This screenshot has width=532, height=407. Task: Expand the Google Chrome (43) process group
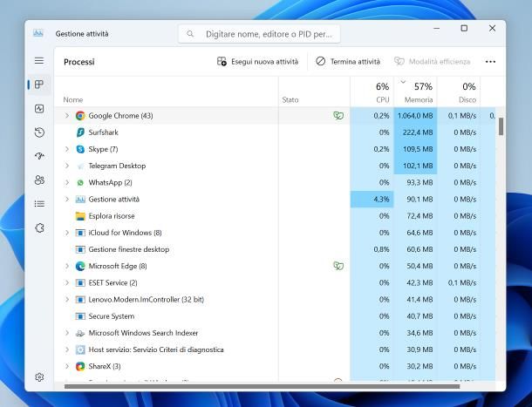(67, 116)
